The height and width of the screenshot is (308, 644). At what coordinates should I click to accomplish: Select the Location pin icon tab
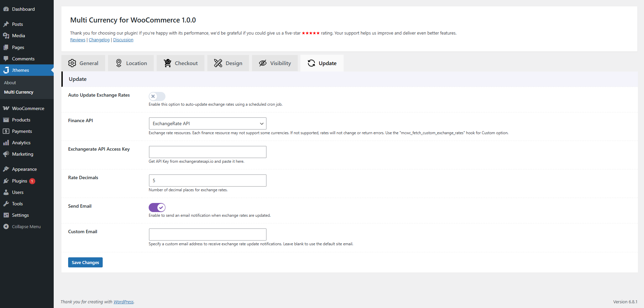click(119, 63)
